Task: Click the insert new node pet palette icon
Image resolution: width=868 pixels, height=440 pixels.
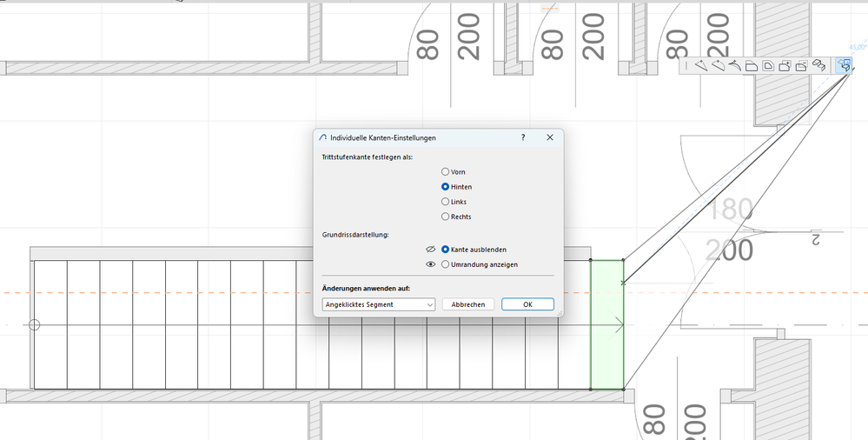Action: [x=701, y=65]
